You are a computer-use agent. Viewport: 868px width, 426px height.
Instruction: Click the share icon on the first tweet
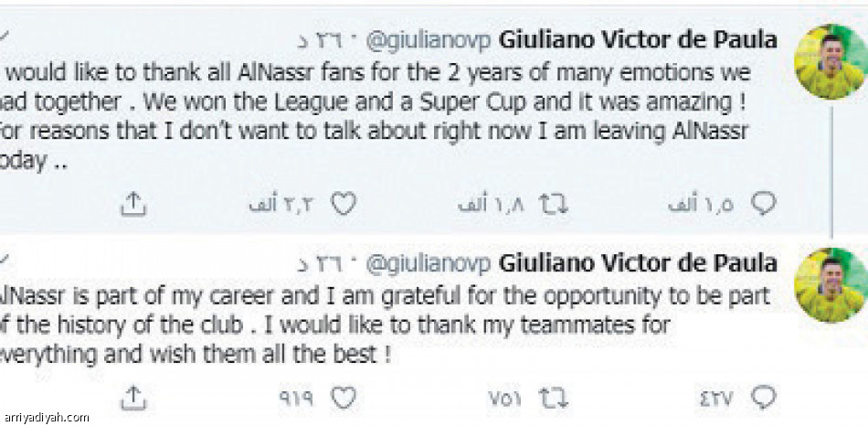[x=133, y=205]
